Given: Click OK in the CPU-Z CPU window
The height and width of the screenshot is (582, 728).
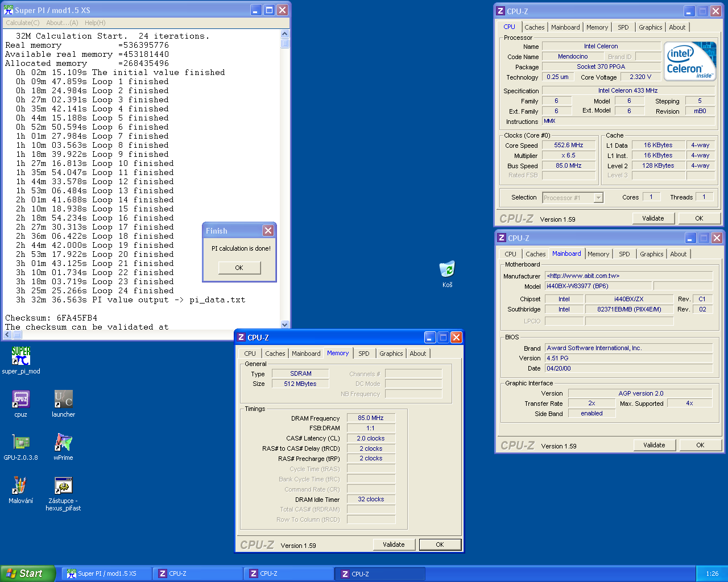Looking at the screenshot, I should [x=699, y=218].
